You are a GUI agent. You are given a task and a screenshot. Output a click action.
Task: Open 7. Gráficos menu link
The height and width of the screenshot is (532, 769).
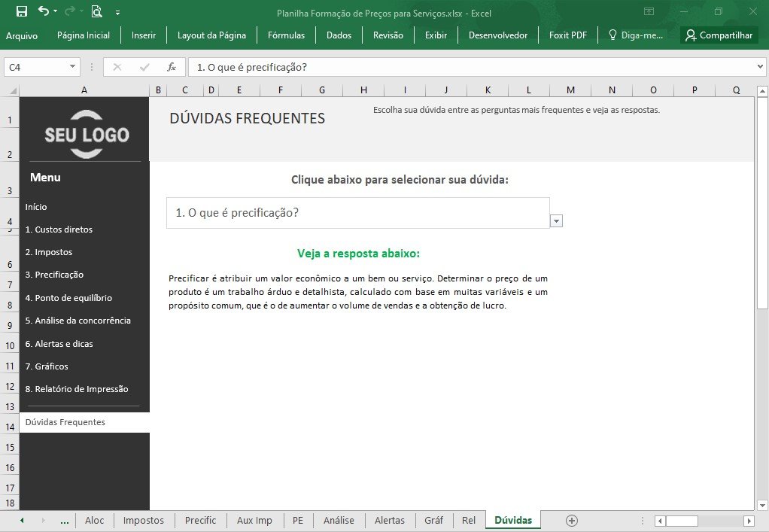coord(47,366)
